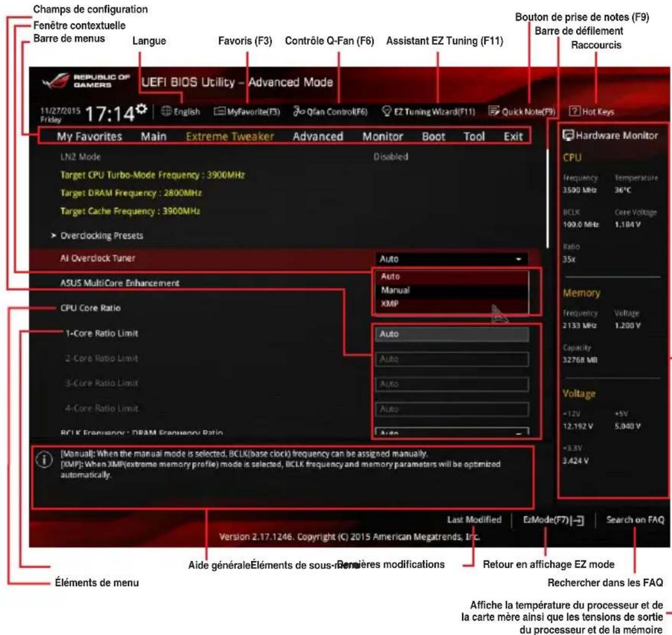Click the Republic of Gamers logo

(x=86, y=81)
